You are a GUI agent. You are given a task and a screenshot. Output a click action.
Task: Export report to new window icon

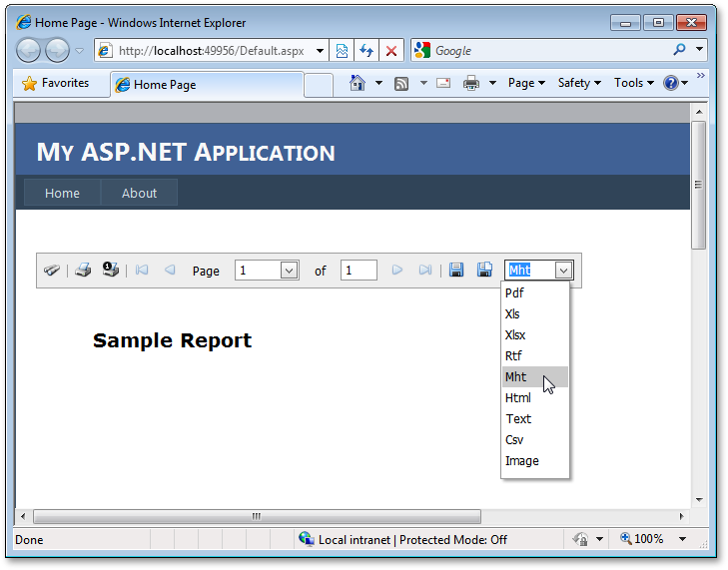(x=484, y=270)
